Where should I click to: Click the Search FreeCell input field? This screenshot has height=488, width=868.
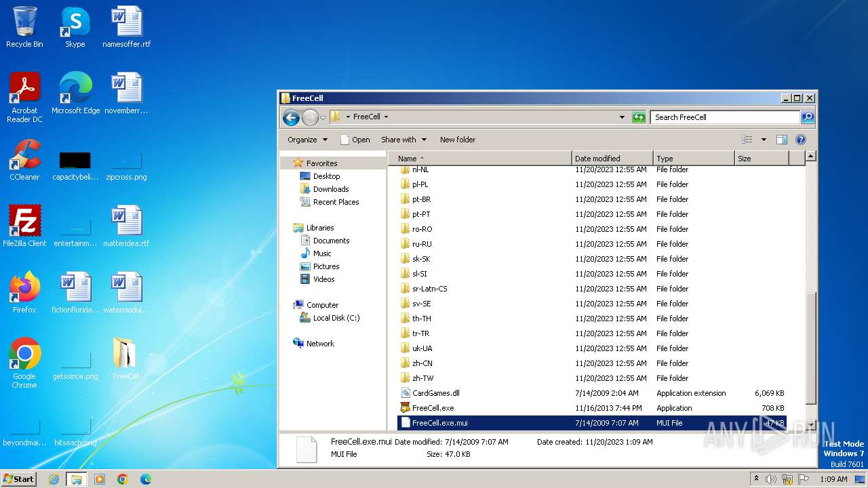point(725,117)
